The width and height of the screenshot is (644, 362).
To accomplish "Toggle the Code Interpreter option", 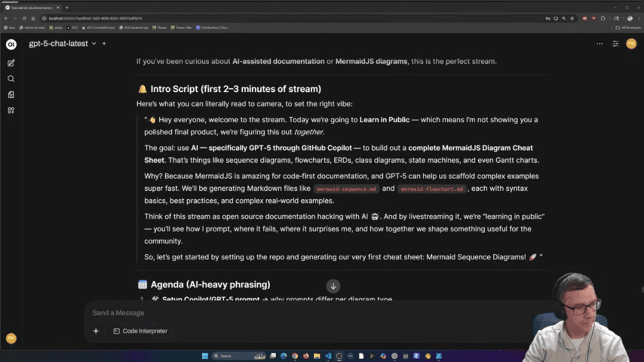I will (140, 331).
